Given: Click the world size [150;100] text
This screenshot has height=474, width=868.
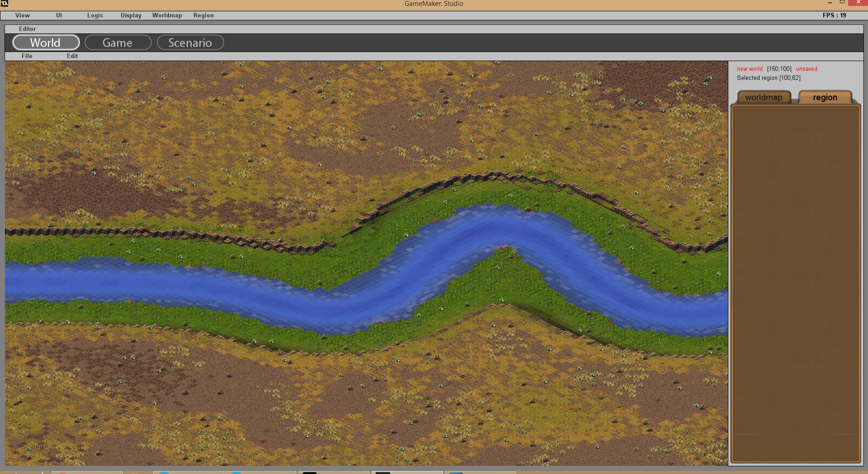Looking at the screenshot, I should (x=779, y=69).
